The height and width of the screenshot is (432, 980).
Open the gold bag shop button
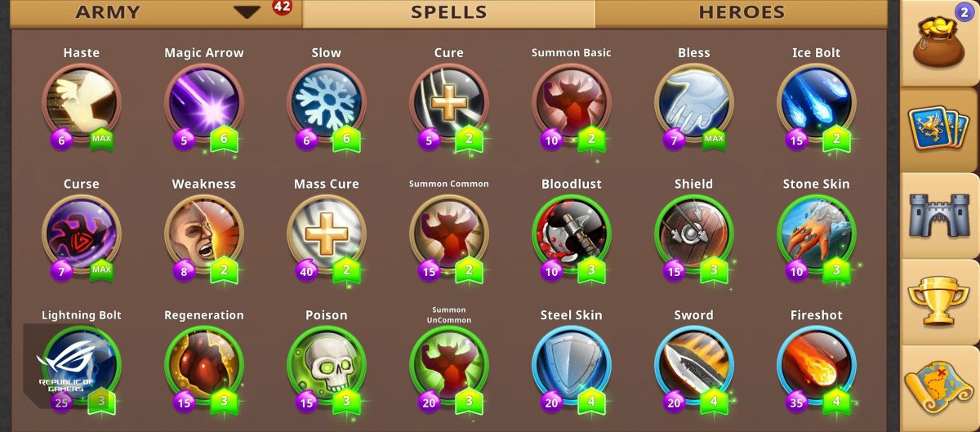click(x=940, y=42)
